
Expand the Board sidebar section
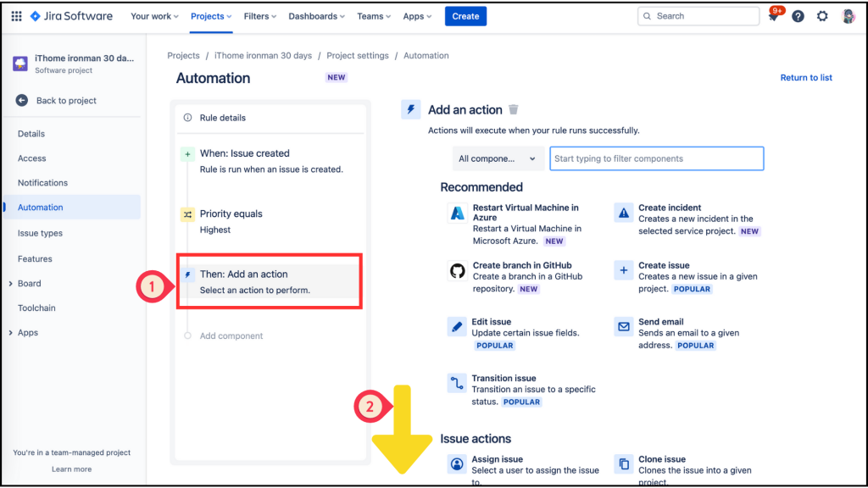click(10, 284)
